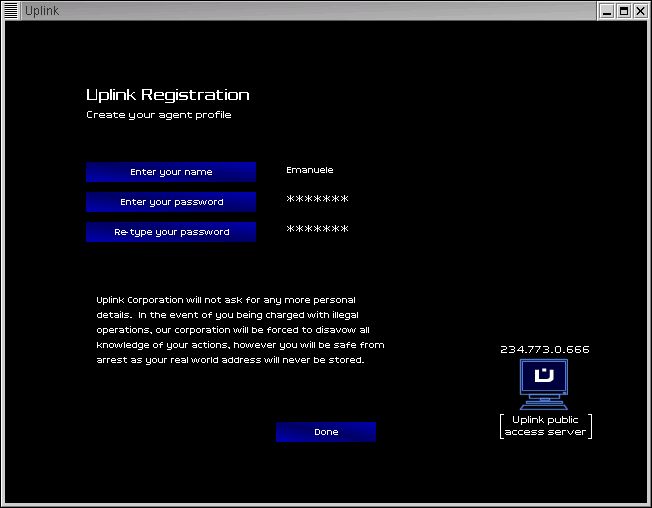Close the Uplink window

640,11
